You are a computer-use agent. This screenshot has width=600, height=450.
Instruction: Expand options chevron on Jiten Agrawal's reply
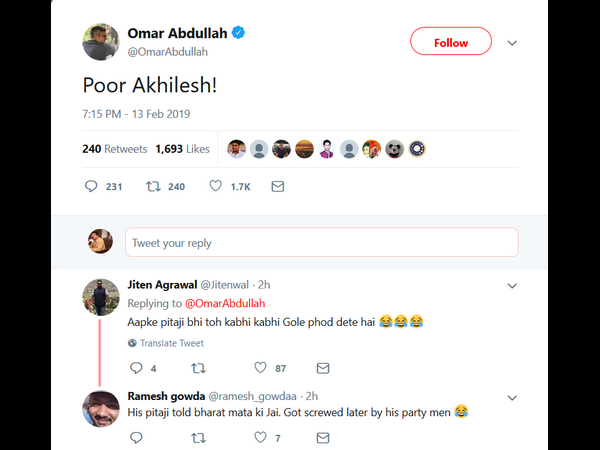(x=512, y=285)
